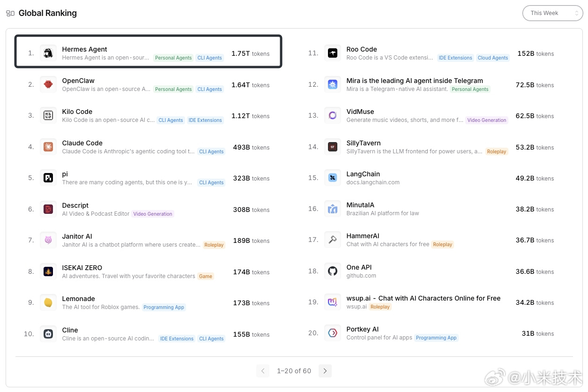Viewport: 588px width, 392px height.
Task: Open the Kilo Code title link
Action: click(x=77, y=112)
